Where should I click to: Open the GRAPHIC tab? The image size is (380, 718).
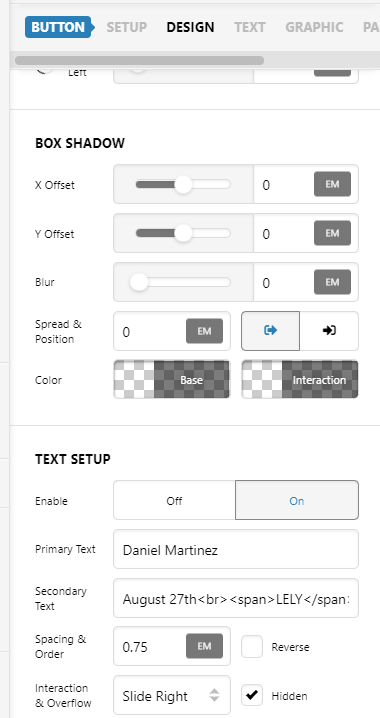coord(314,27)
